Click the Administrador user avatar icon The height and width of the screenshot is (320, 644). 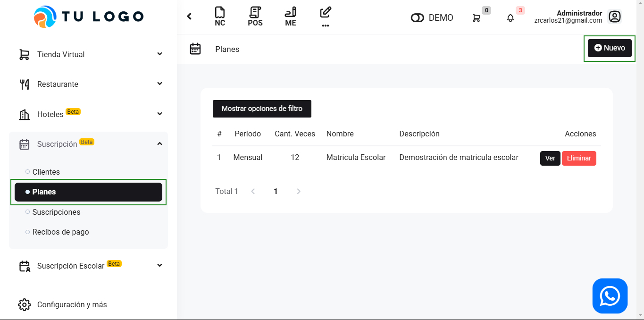[614, 17]
